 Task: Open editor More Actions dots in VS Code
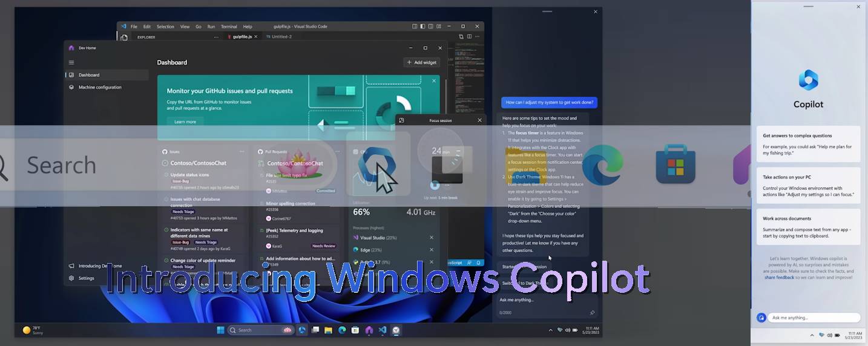[x=478, y=37]
